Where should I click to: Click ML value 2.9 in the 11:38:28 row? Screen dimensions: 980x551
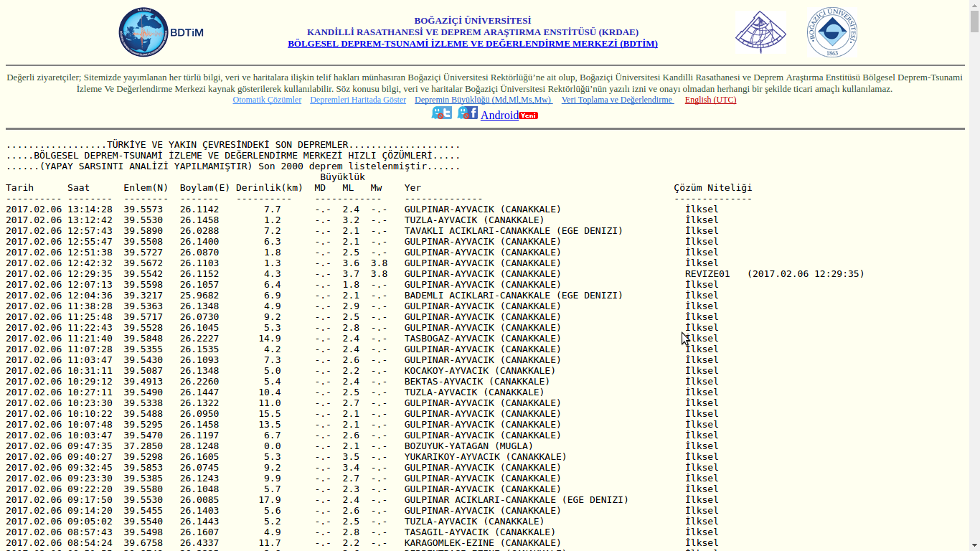[351, 306]
